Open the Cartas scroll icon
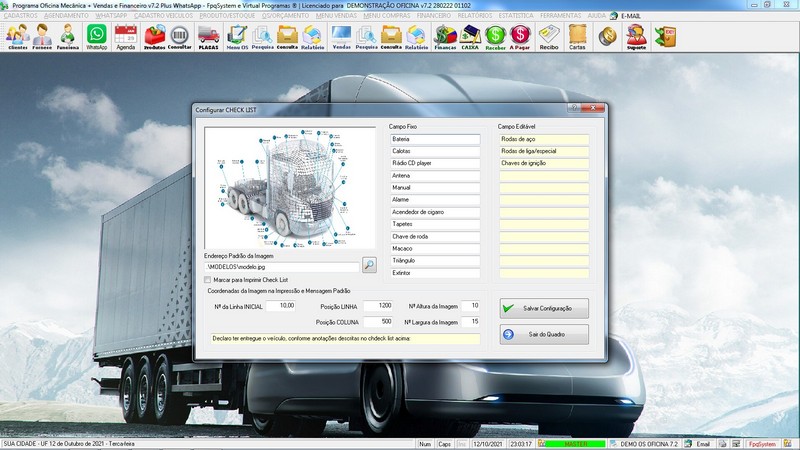The height and width of the screenshot is (450, 800). point(578,37)
